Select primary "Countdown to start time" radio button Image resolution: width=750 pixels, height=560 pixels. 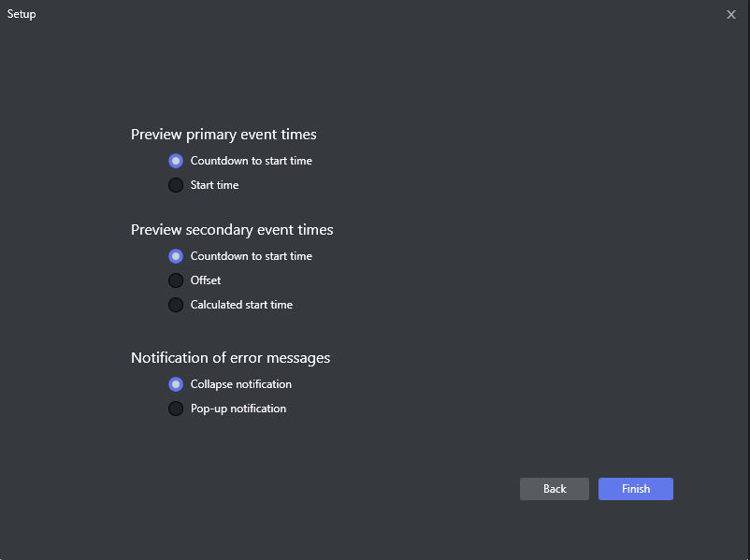point(176,161)
